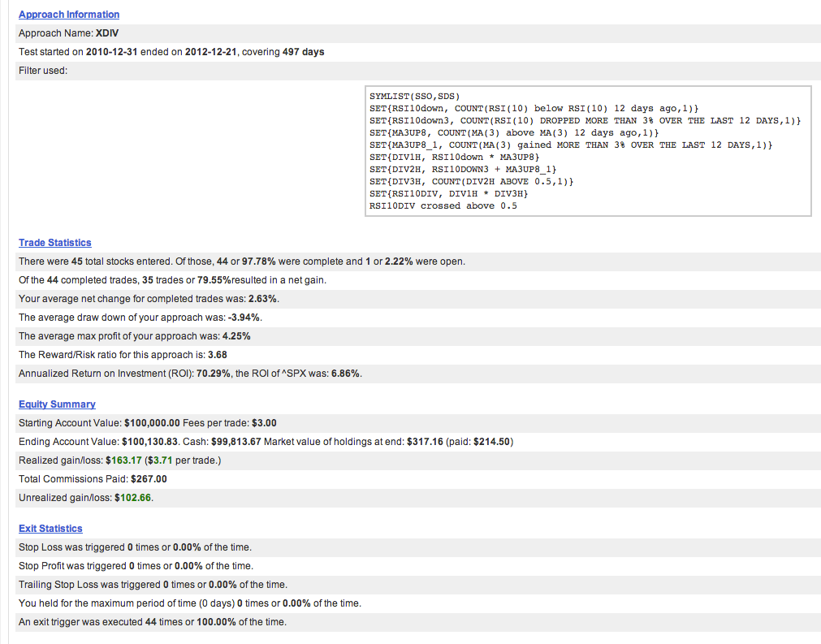This screenshot has height=644, width=821.
Task: Click the 'exit trigger was executed' row
Action: click(153, 622)
